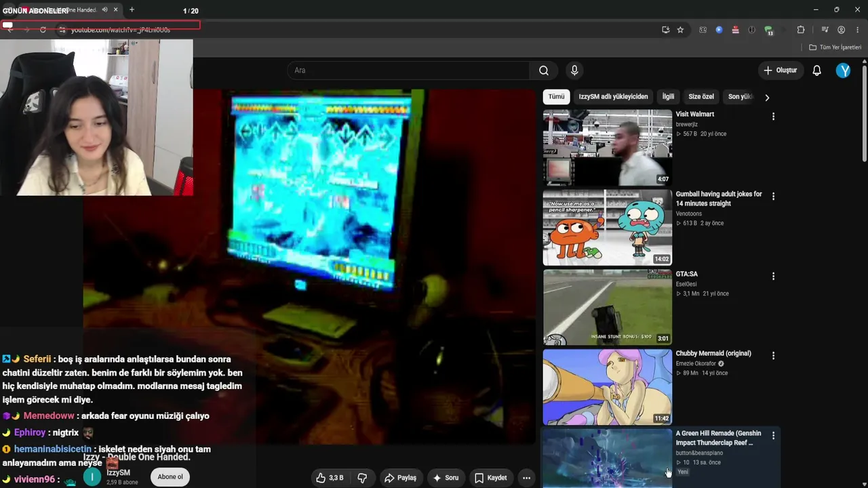Select the Size özel filter chip
This screenshot has height=488, width=868.
click(x=701, y=97)
